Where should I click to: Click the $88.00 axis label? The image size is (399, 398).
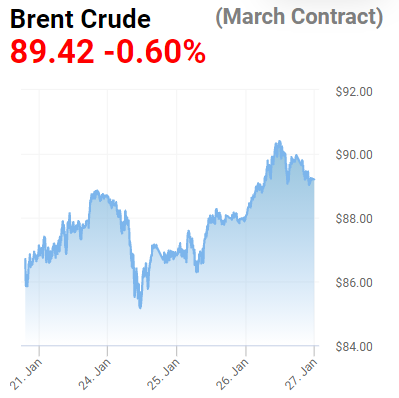(x=354, y=219)
